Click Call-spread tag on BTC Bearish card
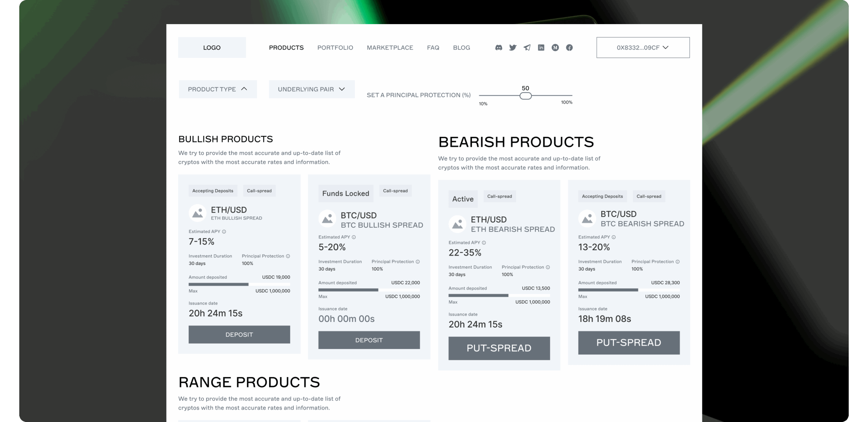868x422 pixels. pyautogui.click(x=649, y=196)
